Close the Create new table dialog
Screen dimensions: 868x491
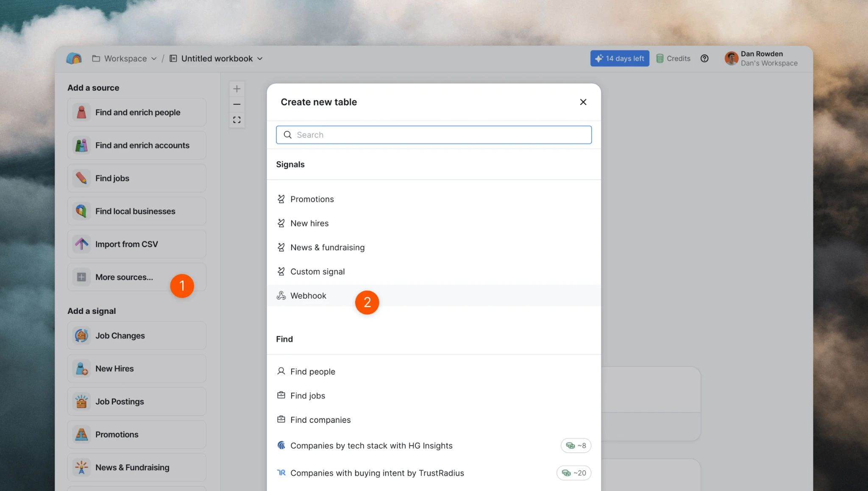pyautogui.click(x=583, y=102)
